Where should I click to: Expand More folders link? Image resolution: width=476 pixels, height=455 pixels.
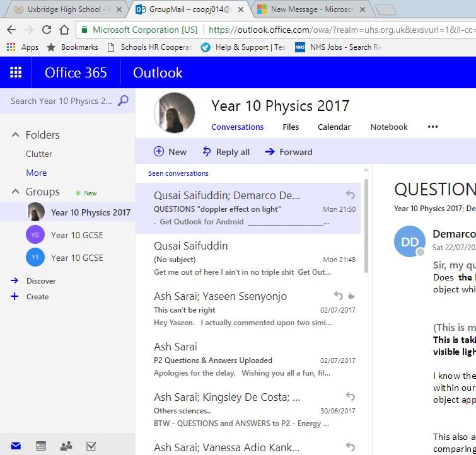click(37, 173)
